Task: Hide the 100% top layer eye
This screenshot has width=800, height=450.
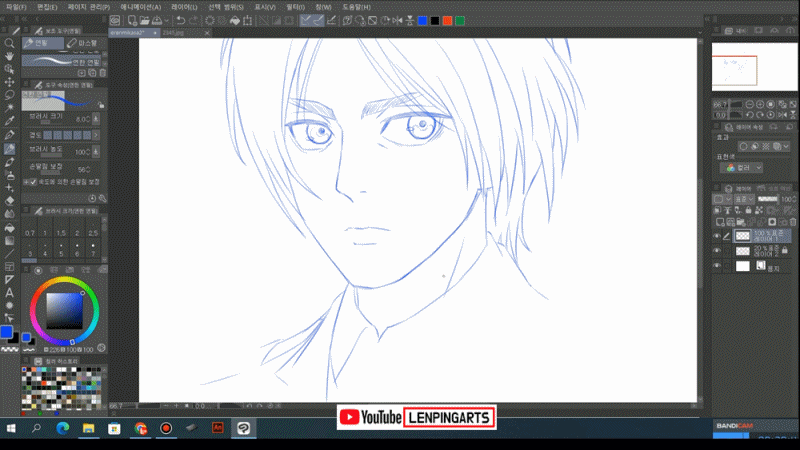Action: tap(717, 236)
